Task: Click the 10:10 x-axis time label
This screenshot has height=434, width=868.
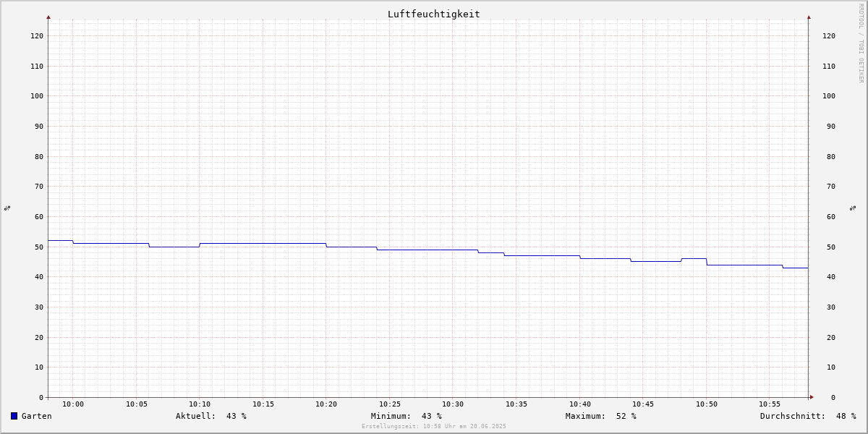Action: coord(200,404)
